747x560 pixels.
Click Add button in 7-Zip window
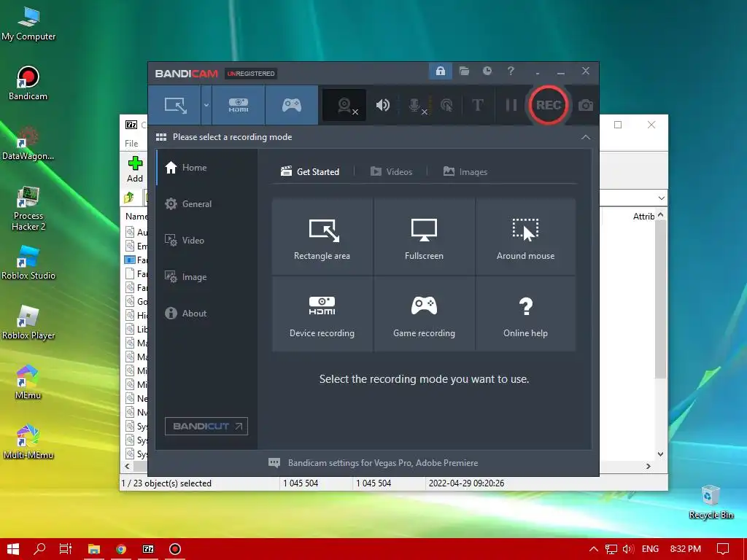coord(135,169)
